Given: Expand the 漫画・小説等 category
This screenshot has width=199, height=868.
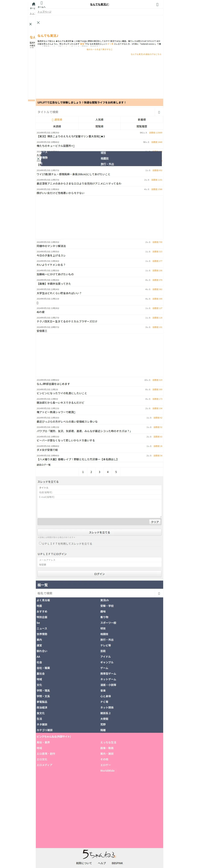Looking at the screenshot, I should tap(108, 685).
